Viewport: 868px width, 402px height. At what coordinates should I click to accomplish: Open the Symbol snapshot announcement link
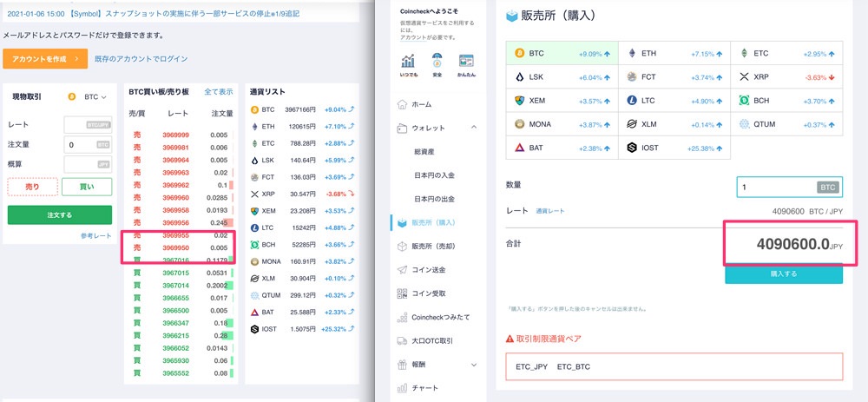click(154, 13)
